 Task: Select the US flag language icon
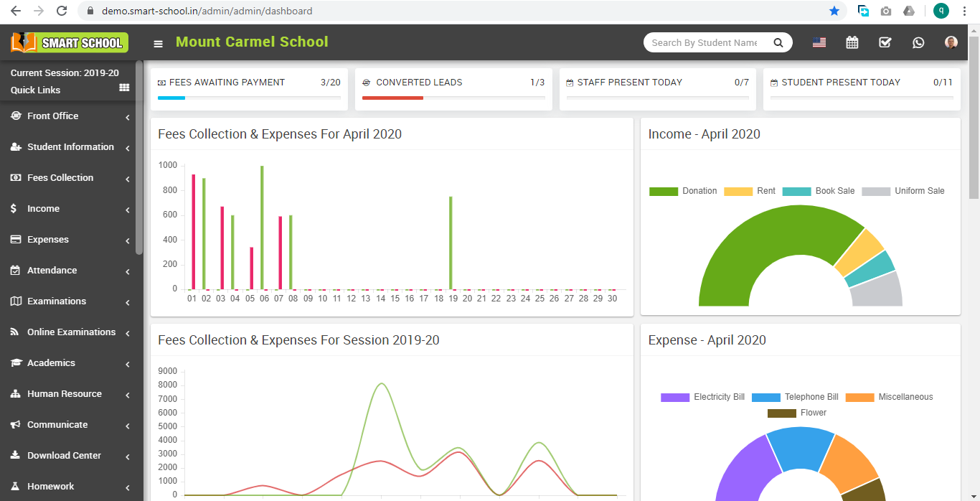click(x=819, y=42)
